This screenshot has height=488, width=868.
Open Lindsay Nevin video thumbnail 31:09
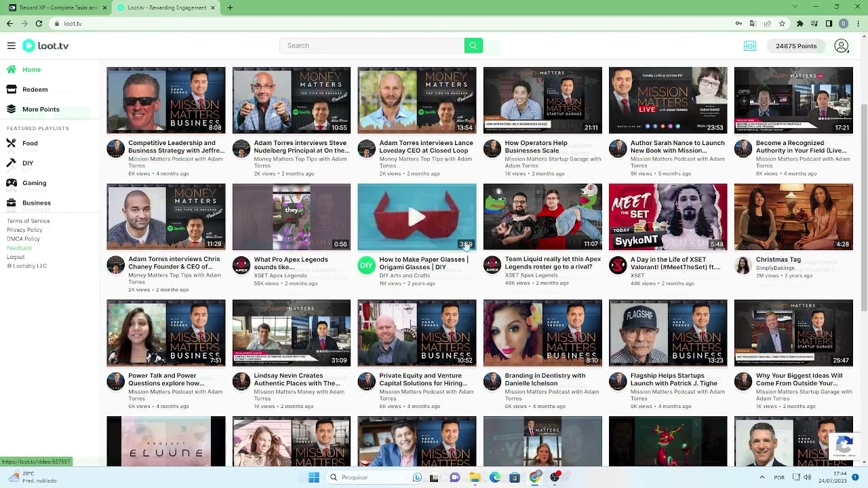(291, 333)
